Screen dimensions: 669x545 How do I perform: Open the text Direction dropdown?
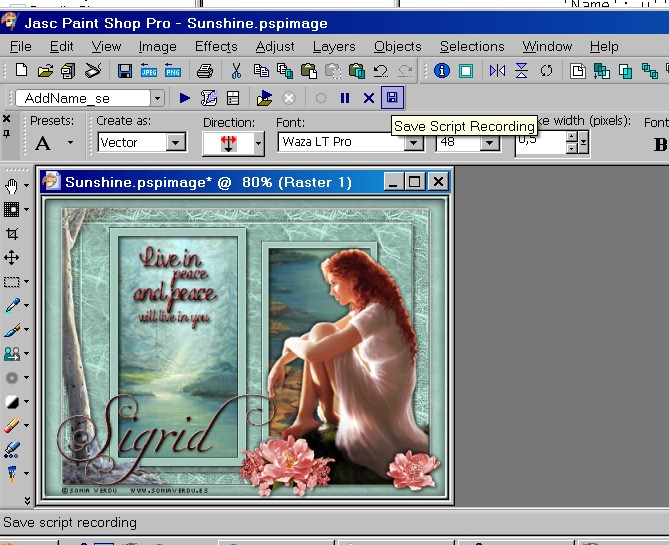[258, 143]
